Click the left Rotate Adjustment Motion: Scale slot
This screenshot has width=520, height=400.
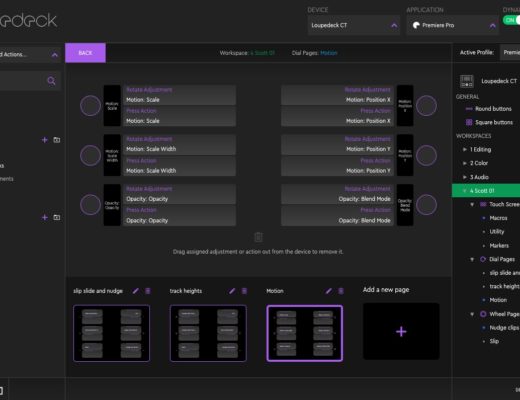[x=180, y=95]
